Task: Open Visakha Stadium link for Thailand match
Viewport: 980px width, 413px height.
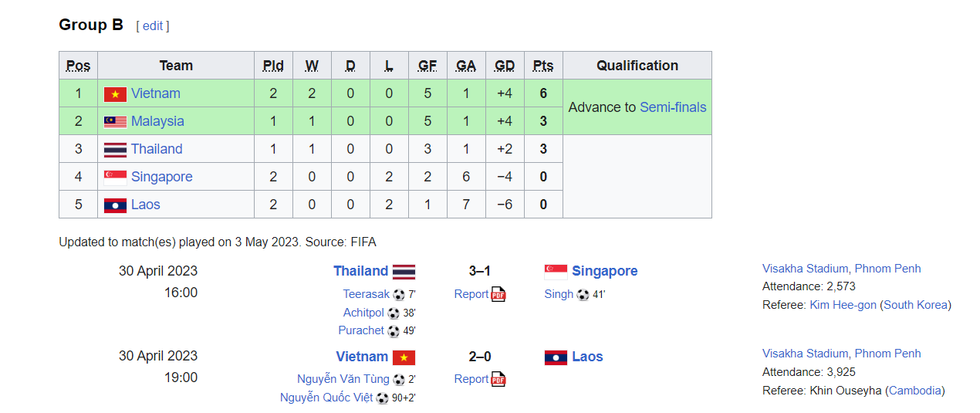Action: 805,269
